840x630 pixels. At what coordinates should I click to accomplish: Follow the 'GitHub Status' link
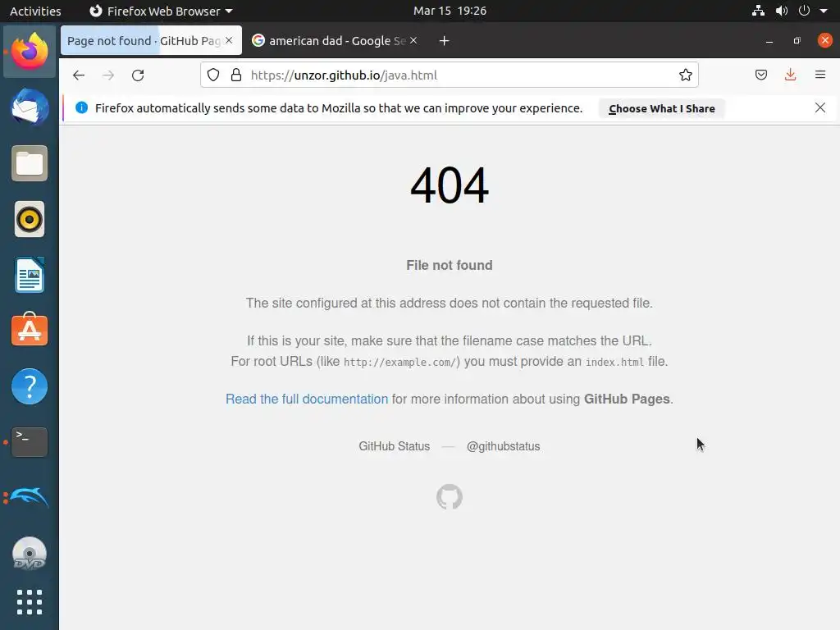point(395,446)
